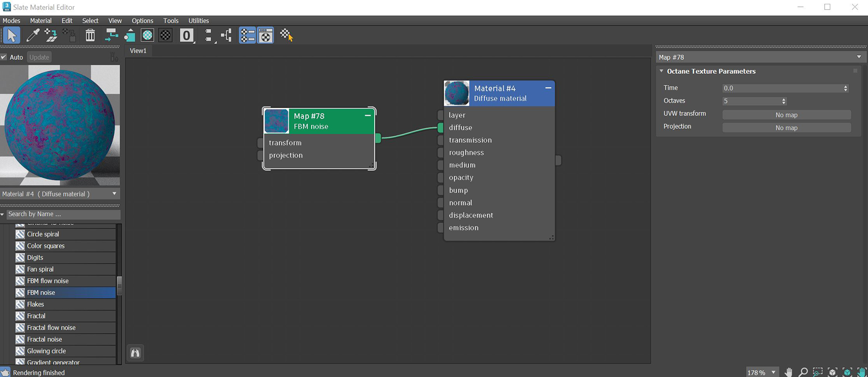This screenshot has width=868, height=377.
Task: Lay out children icon
Action: (226, 35)
